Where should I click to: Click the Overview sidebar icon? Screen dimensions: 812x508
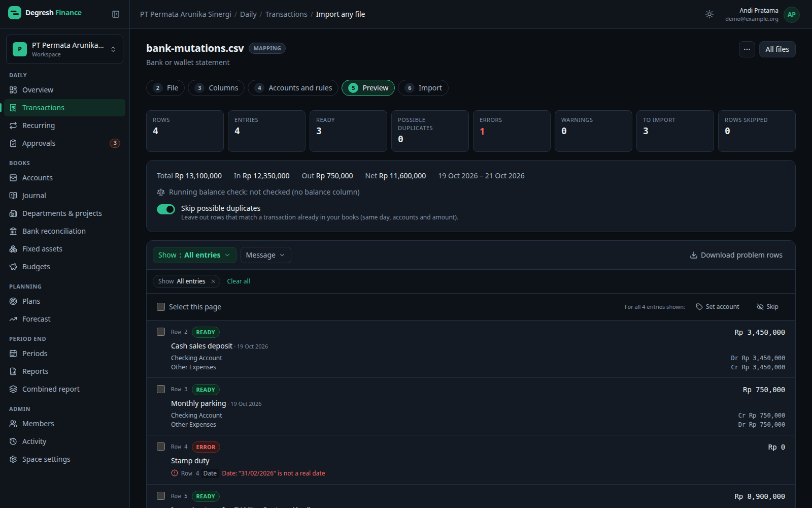(x=13, y=90)
